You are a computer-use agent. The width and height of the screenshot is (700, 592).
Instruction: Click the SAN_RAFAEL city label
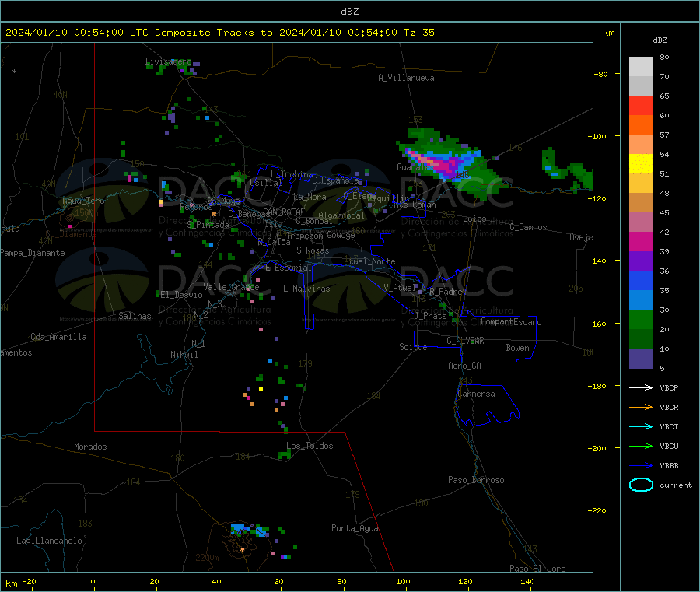pyautogui.click(x=285, y=212)
